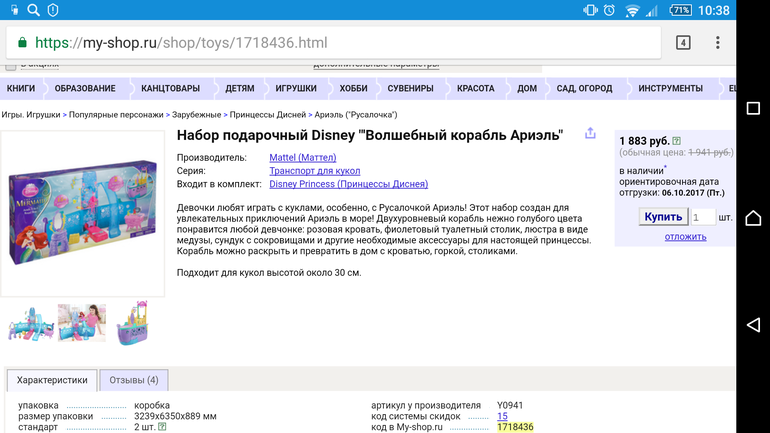Screen dimensions: 770x433
Task: Open the browser tab switcher showing 4
Action: pyautogui.click(x=683, y=43)
